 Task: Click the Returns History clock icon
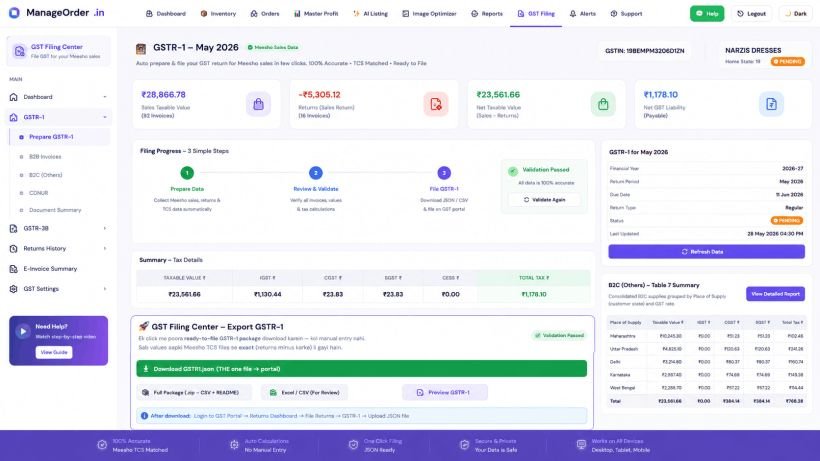tap(14, 249)
